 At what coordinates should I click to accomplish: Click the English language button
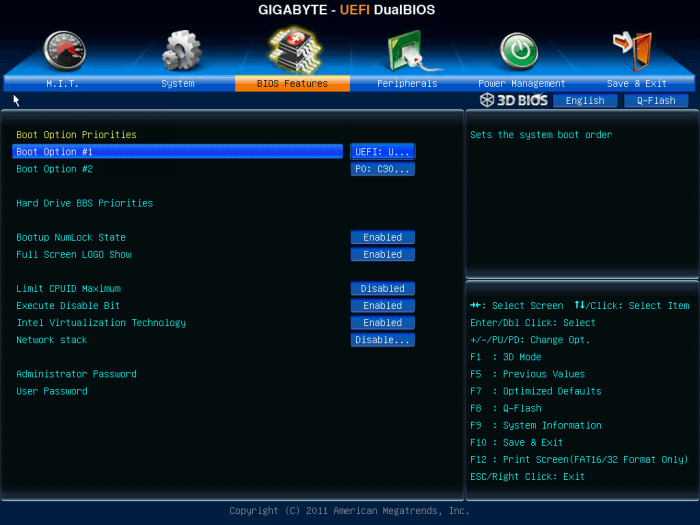[x=585, y=100]
